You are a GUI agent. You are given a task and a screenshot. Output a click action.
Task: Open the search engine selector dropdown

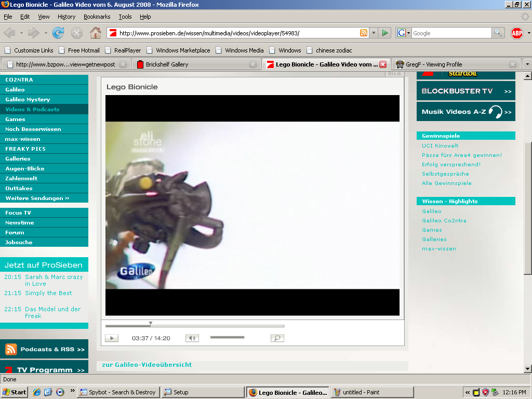click(x=408, y=33)
